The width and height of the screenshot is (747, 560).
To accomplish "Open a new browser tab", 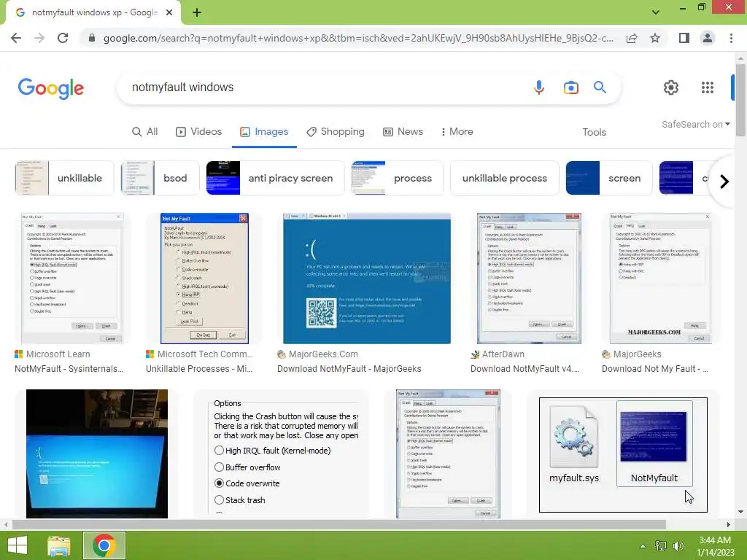I will tap(197, 13).
